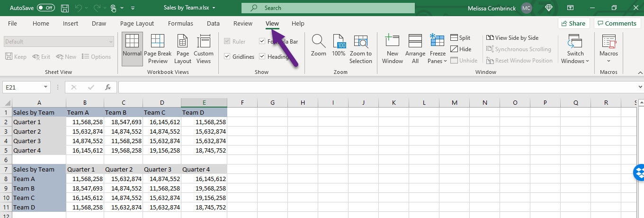This screenshot has width=644, height=218.
Task: Toggle the Formula Bar checkbox
Action: 262,42
